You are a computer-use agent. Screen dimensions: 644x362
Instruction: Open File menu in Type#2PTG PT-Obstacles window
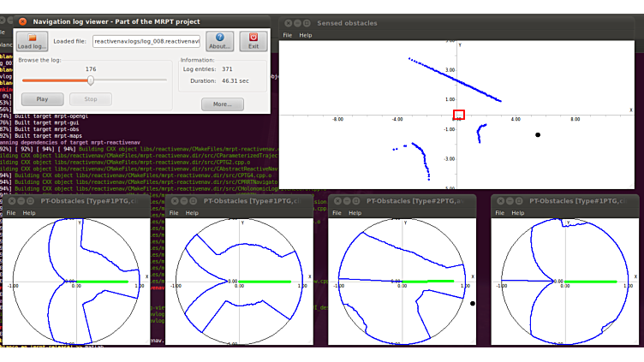(337, 212)
